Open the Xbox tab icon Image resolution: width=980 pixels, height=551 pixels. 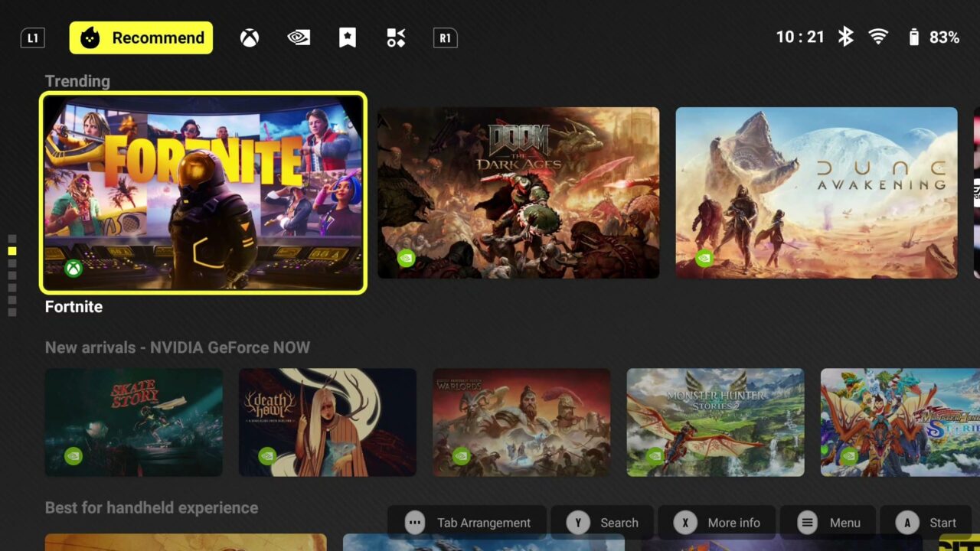click(x=250, y=38)
